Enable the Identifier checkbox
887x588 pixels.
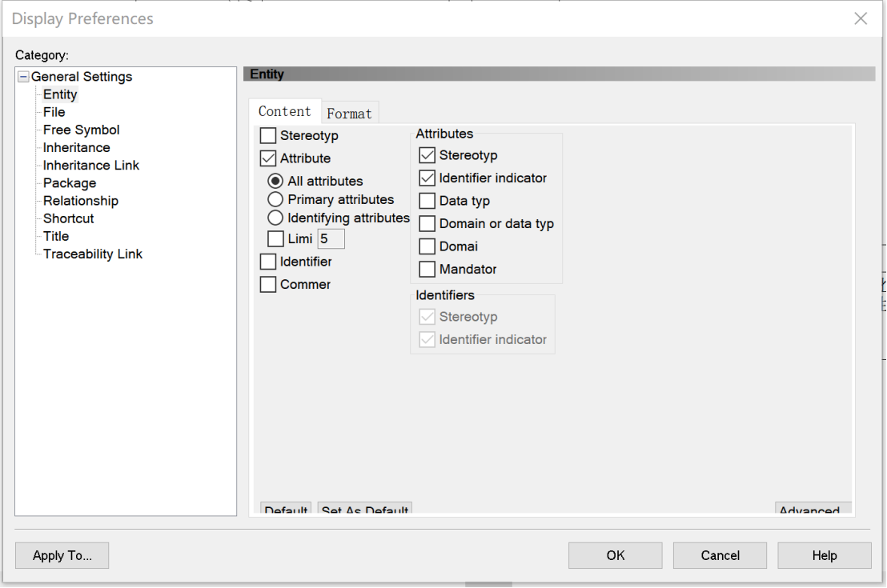(x=268, y=262)
